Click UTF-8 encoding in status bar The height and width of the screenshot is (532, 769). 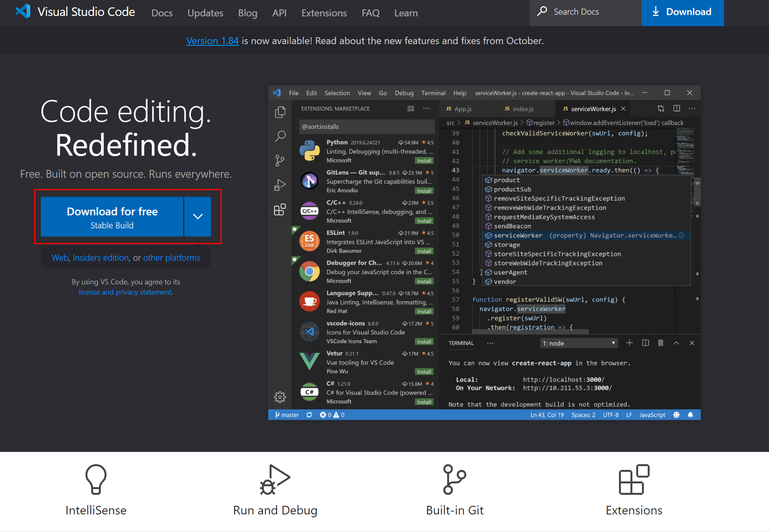pyautogui.click(x=611, y=415)
